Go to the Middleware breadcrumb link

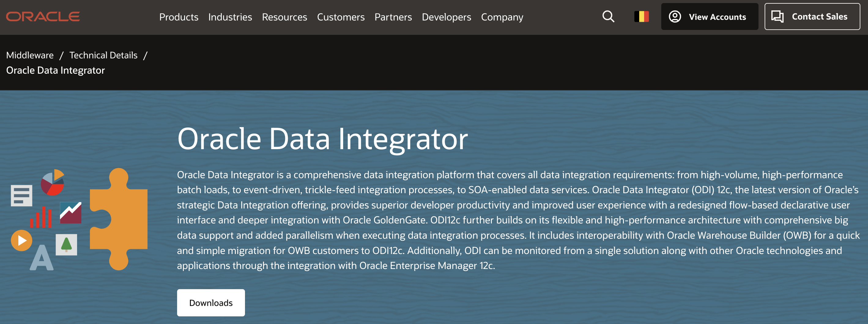tap(30, 55)
